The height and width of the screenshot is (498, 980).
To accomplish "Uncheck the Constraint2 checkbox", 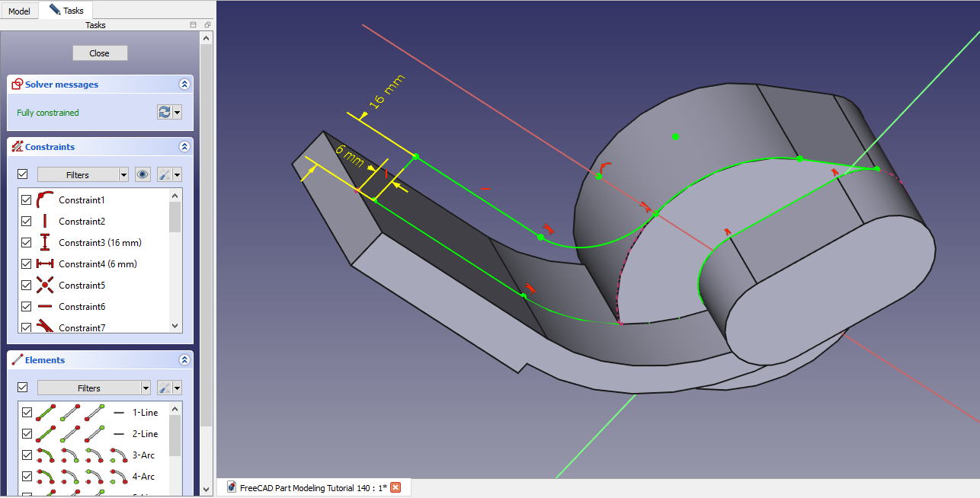I will (27, 221).
